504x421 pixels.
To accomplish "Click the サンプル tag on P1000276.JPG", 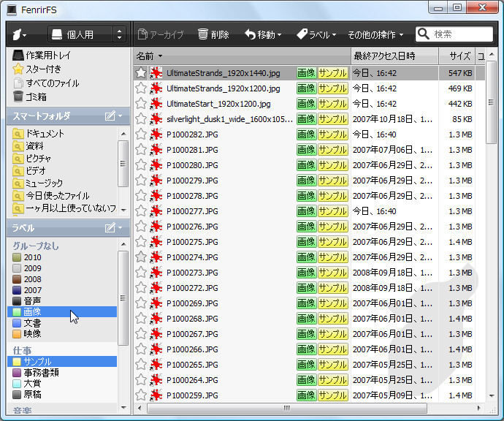I will 332,227.
